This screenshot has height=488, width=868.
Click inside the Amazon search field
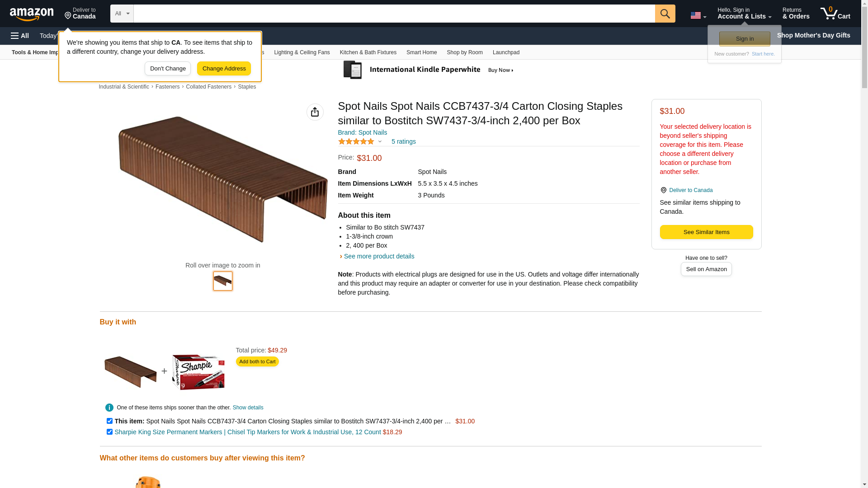[x=393, y=14]
